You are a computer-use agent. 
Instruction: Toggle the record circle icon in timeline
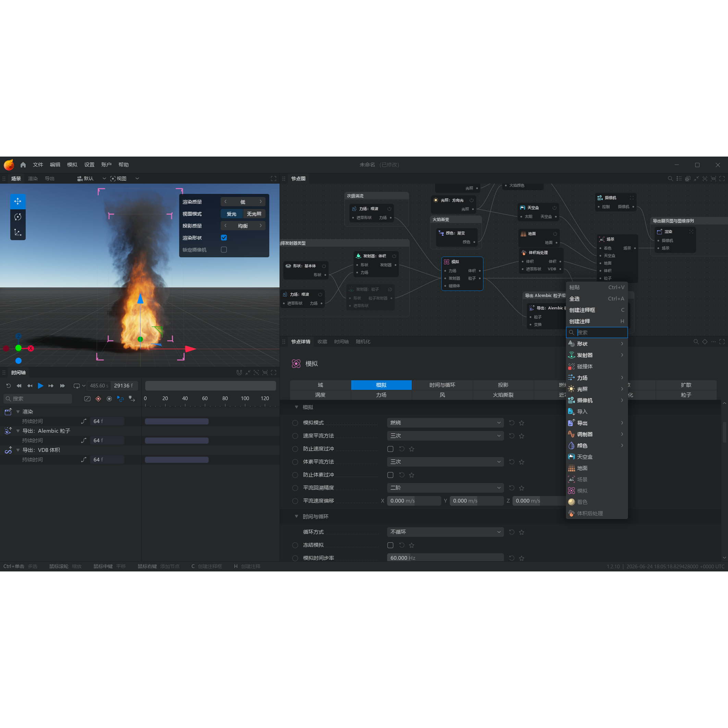click(109, 399)
